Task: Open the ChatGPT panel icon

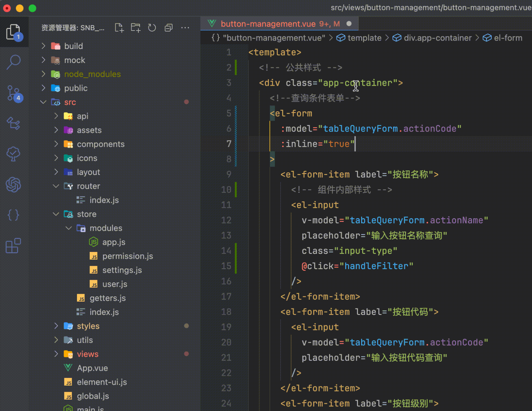Action: (x=14, y=185)
